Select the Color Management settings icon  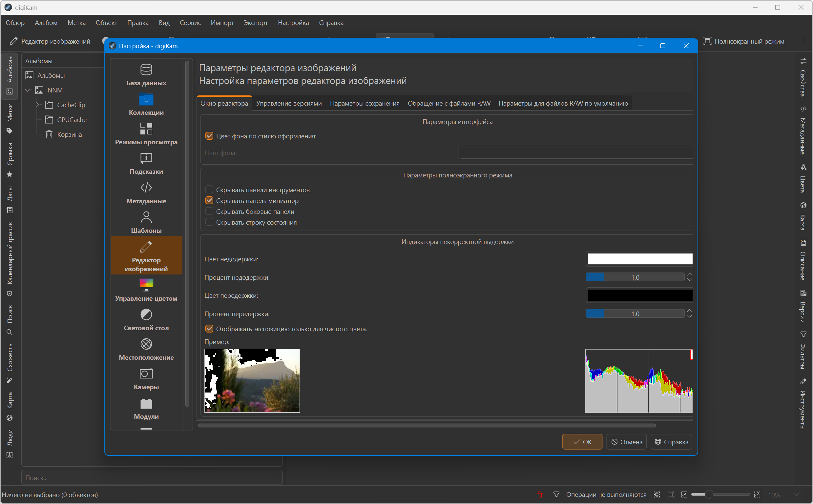point(146,285)
